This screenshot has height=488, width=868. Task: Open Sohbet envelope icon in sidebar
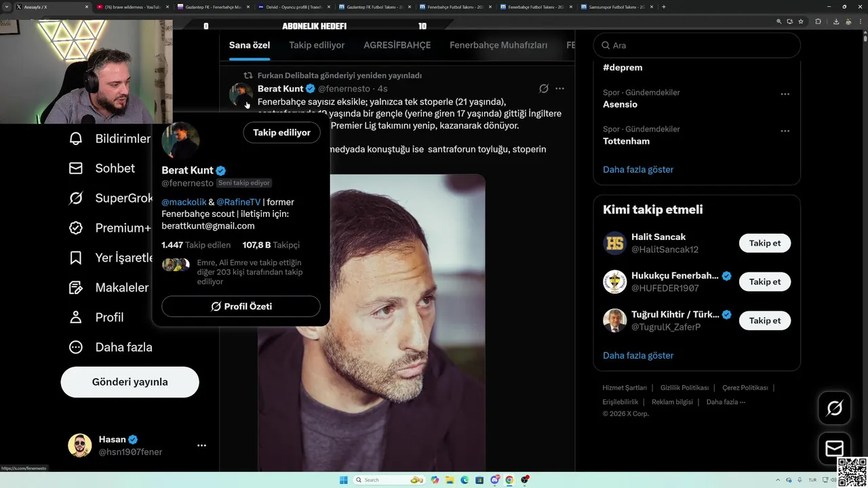pyautogui.click(x=76, y=168)
